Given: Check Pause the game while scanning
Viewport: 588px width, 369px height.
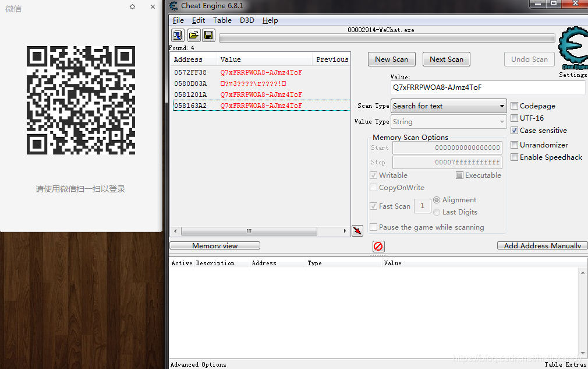Looking at the screenshot, I should tap(374, 227).
